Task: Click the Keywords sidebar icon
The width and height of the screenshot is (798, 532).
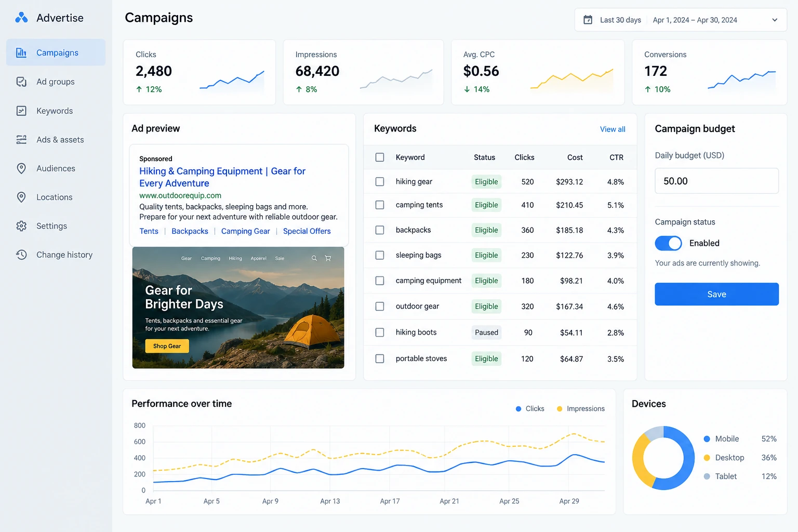Action: tap(21, 111)
